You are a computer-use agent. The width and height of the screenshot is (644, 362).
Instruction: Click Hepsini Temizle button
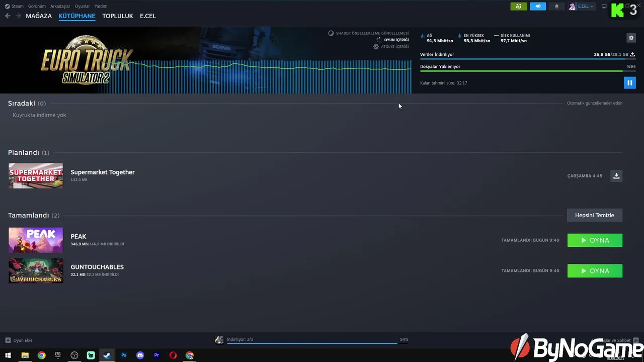595,215
